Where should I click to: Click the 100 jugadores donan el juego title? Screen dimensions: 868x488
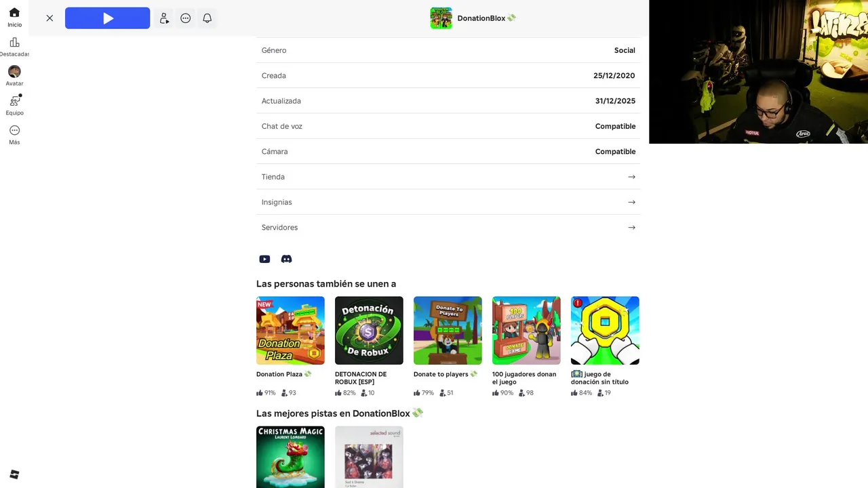point(524,378)
